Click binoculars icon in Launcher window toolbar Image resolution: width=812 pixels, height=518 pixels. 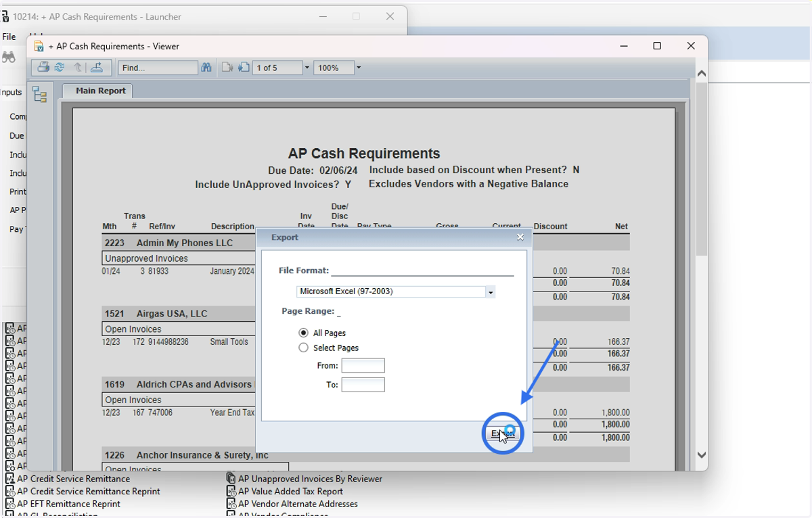pos(8,57)
